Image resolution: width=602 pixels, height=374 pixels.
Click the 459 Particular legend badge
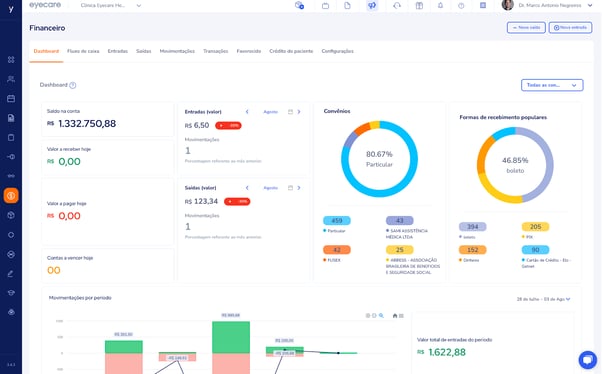337,220
